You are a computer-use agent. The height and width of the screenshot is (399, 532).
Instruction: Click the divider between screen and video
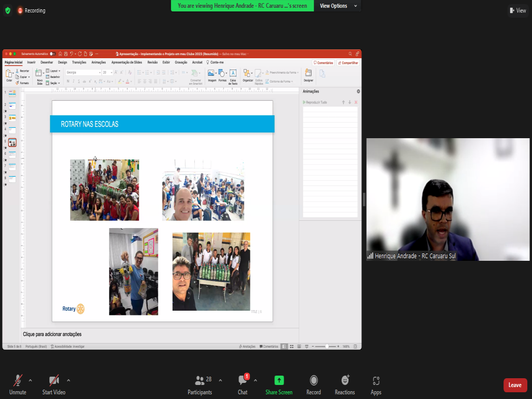364,199
